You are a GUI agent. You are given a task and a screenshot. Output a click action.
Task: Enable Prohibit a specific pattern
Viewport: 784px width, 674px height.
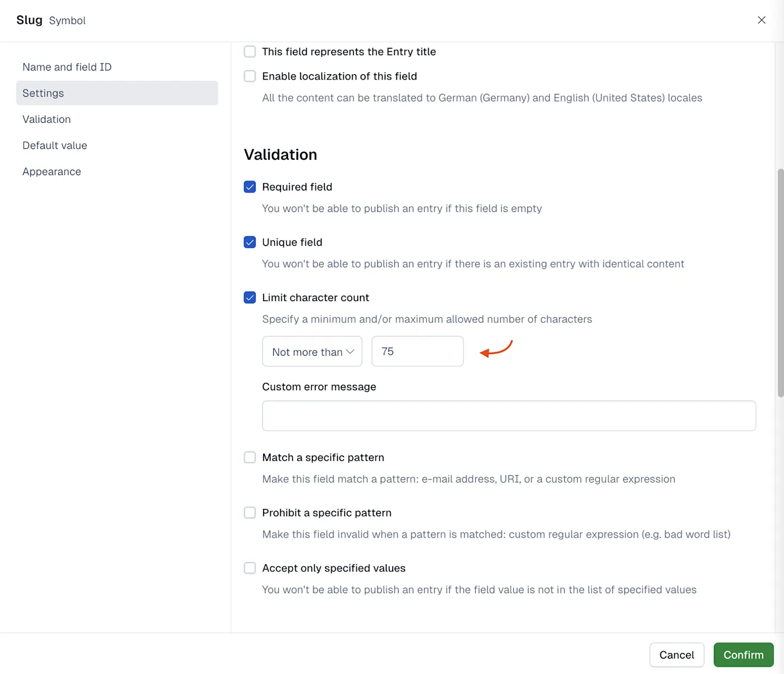(250, 512)
